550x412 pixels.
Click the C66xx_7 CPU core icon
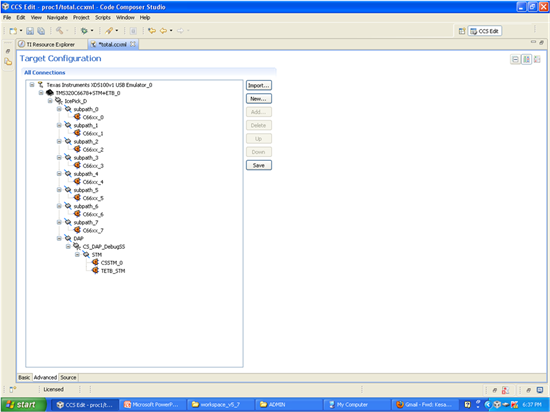[77, 230]
